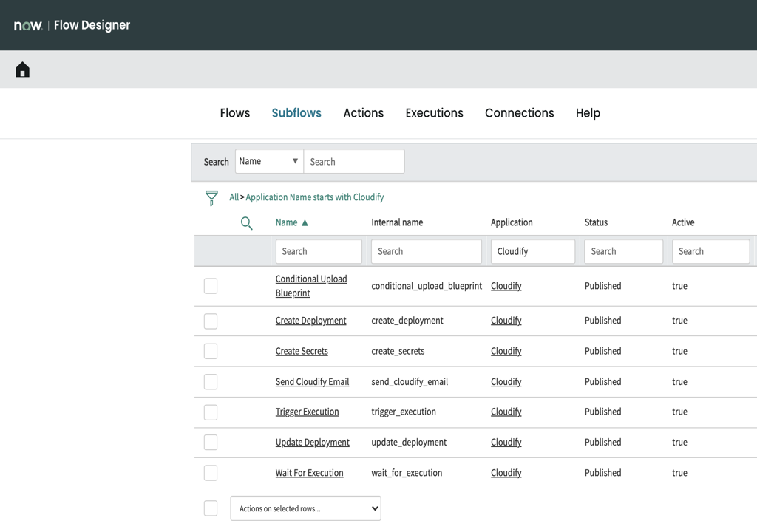Sort by the Active column header
757x532 pixels.
(683, 222)
